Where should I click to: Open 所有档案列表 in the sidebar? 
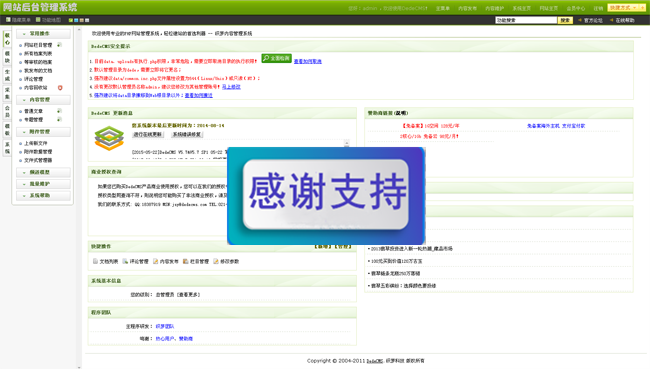coord(38,53)
